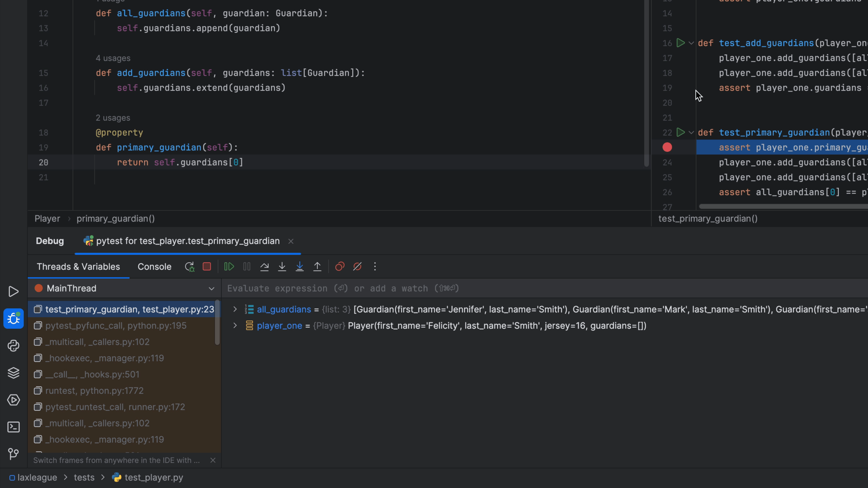868x488 pixels.
Task: Open the Git tool window
Action: [14, 454]
